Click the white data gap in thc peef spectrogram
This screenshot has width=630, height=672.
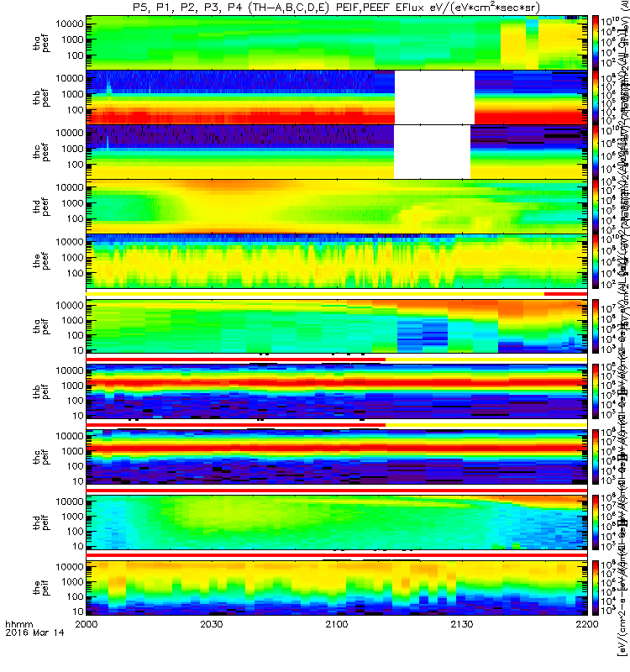432,152
